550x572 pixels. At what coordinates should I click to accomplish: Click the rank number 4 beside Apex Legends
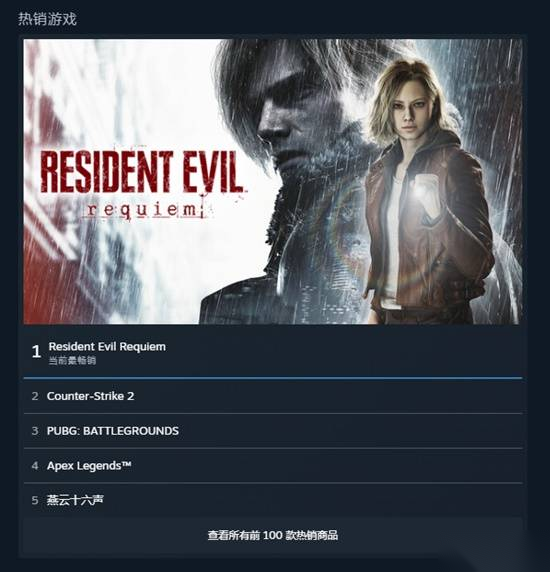35,466
